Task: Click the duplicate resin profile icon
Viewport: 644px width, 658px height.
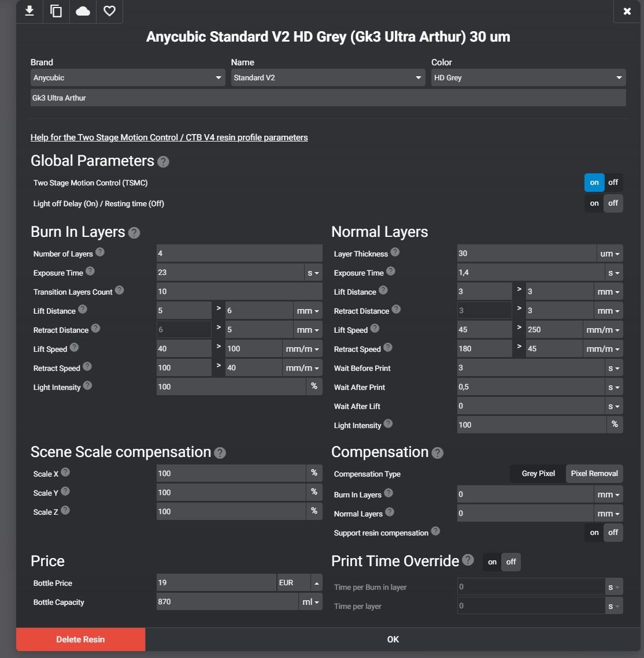Action: [56, 11]
